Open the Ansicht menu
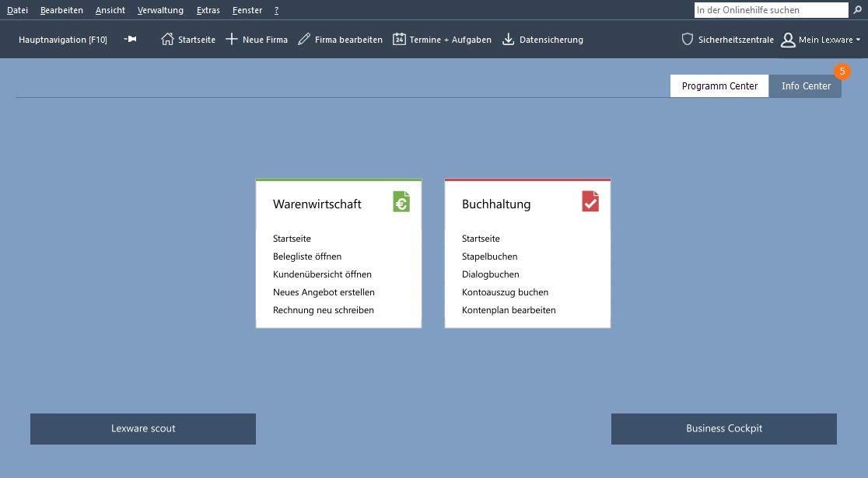 pos(110,10)
